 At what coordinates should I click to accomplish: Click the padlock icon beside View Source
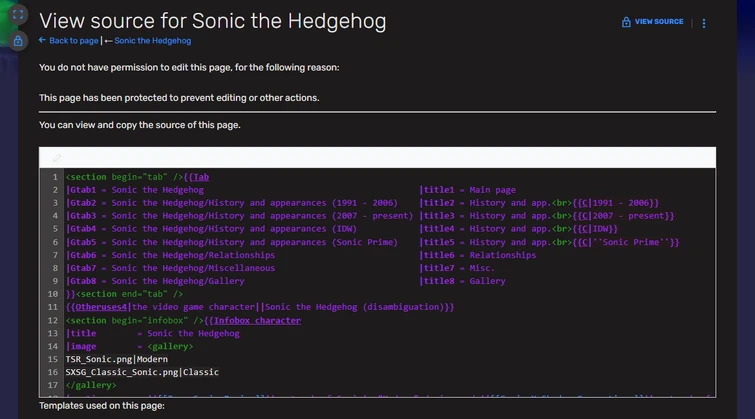click(626, 22)
